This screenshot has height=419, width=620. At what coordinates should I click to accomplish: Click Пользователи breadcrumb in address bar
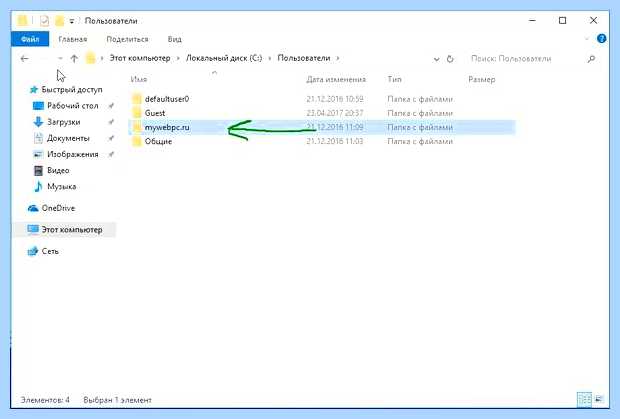pos(304,58)
